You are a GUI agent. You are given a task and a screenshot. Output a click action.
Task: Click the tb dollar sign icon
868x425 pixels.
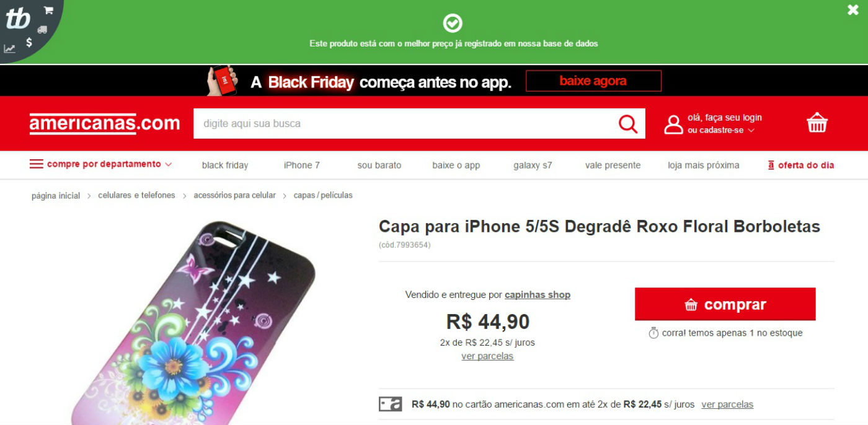click(x=29, y=42)
